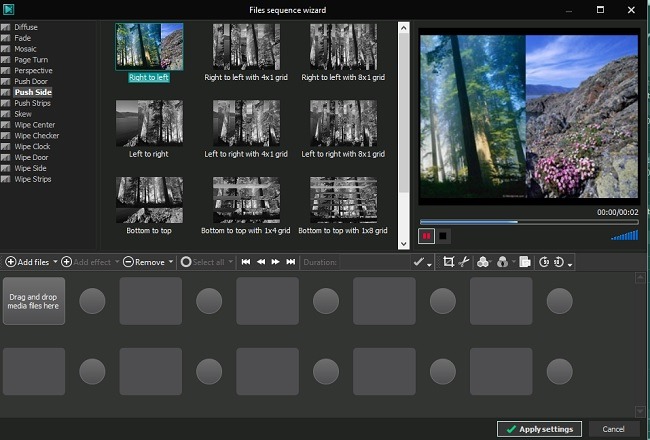Click the rewind double-arrow icon
Image resolution: width=650 pixels, height=440 pixels.
(x=261, y=262)
